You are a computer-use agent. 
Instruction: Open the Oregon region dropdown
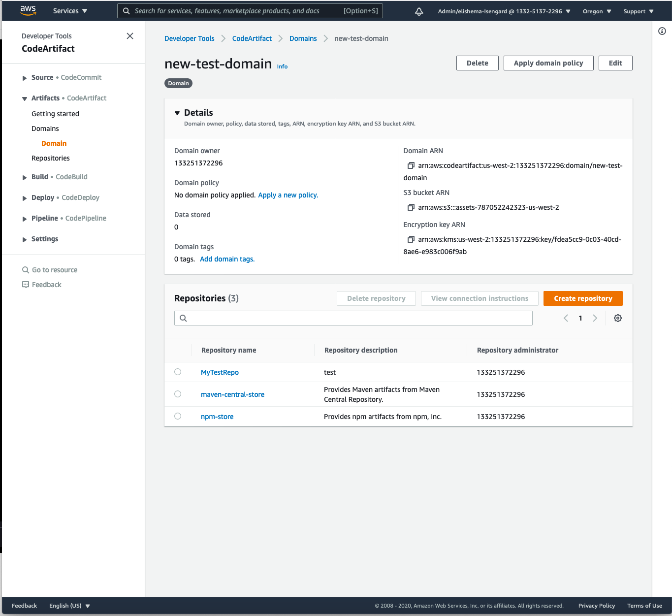point(597,11)
